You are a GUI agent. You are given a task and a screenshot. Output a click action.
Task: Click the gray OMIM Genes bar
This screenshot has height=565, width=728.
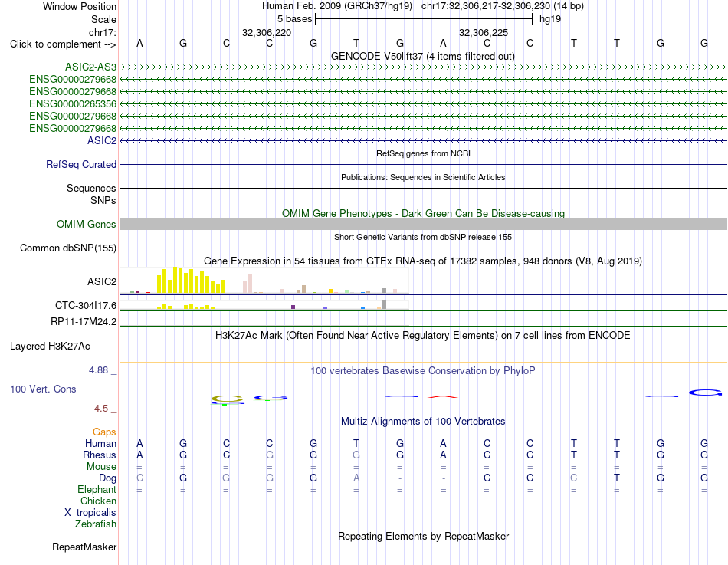tap(423, 225)
